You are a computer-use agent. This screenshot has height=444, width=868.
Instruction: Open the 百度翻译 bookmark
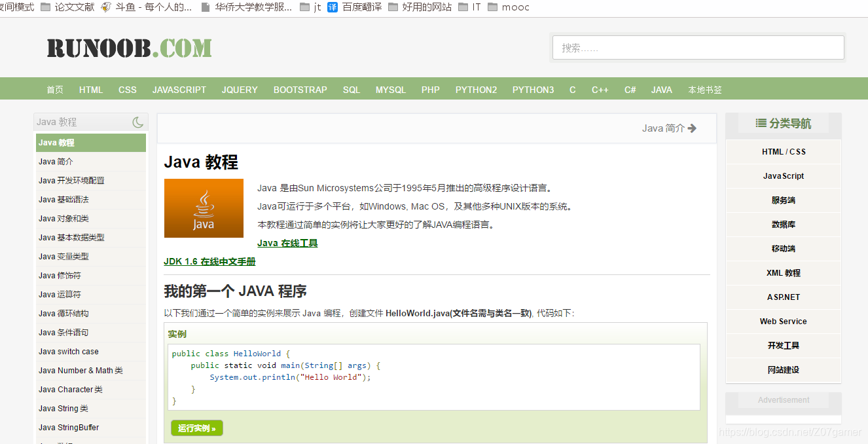pos(354,7)
